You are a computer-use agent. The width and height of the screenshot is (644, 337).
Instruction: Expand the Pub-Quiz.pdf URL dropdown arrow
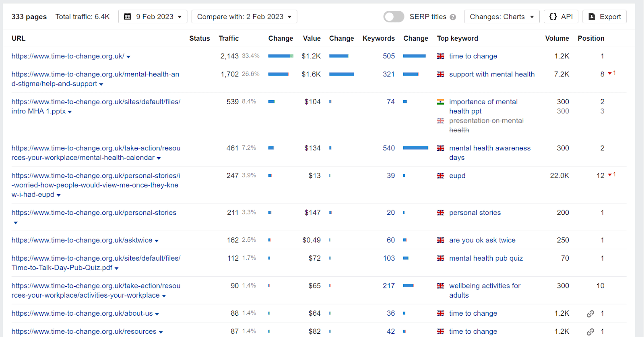(x=116, y=269)
